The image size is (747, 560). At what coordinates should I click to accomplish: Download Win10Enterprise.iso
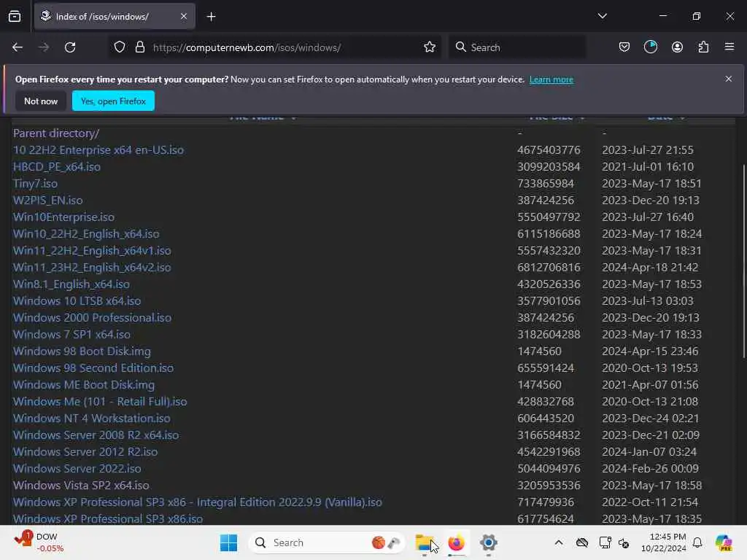pyautogui.click(x=64, y=217)
